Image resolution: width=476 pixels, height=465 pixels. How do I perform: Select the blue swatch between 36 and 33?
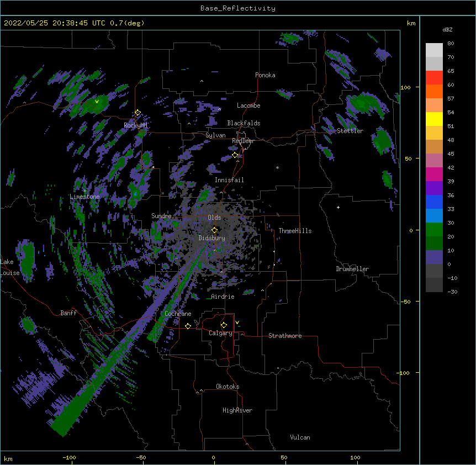[x=434, y=202]
